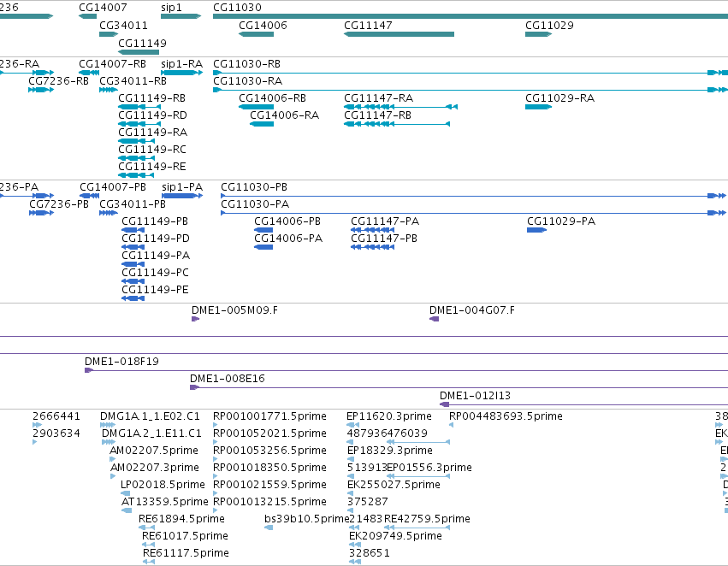Viewport: 728px width, 566px height.
Task: Open protein CG11149-PE
Action: pyautogui.click(x=155, y=290)
